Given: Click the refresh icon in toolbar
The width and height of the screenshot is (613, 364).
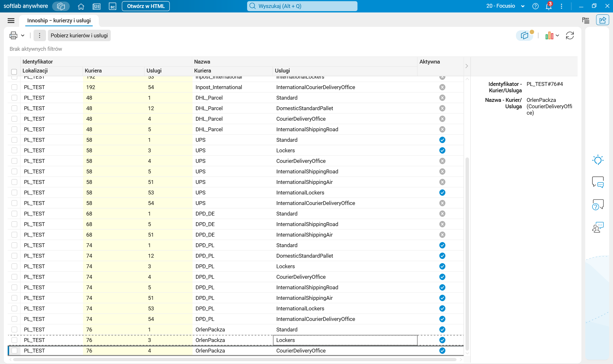Looking at the screenshot, I should pyautogui.click(x=570, y=35).
